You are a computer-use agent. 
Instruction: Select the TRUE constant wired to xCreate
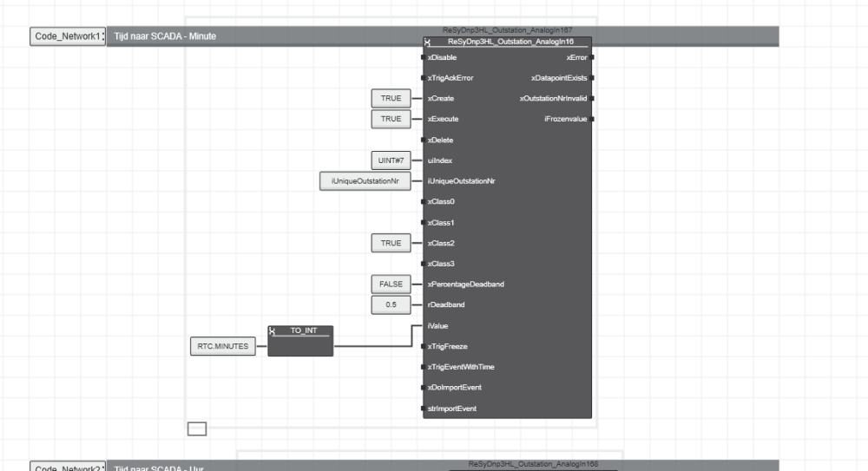pos(391,98)
